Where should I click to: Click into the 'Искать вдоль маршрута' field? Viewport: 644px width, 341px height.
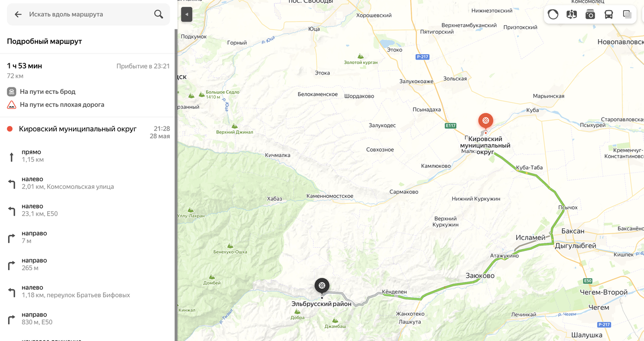[89, 14]
